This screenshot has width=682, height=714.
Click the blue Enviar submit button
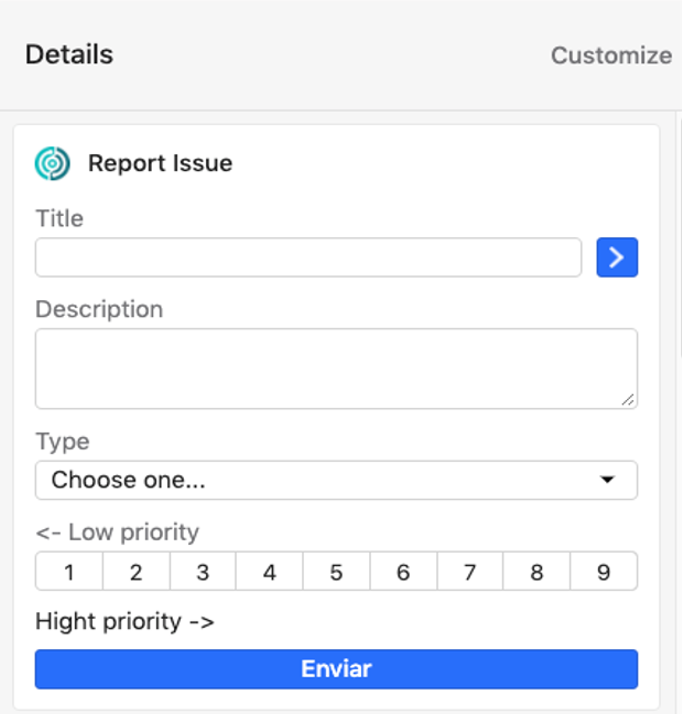click(x=336, y=669)
